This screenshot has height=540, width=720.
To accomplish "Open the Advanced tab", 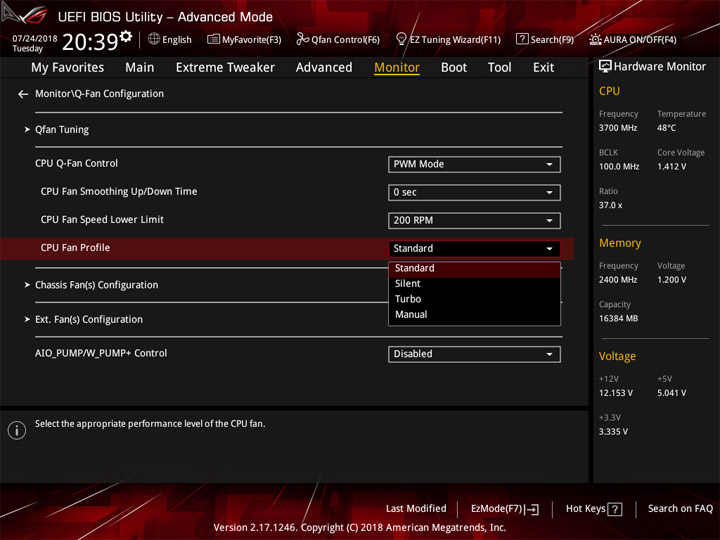I will pyautogui.click(x=324, y=68).
